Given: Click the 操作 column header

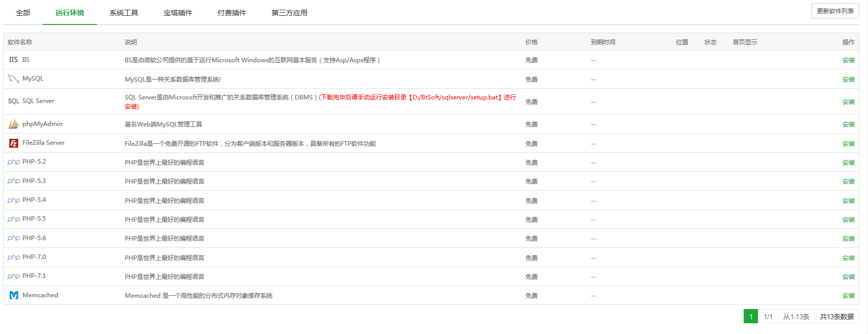Looking at the screenshot, I should coord(849,42).
